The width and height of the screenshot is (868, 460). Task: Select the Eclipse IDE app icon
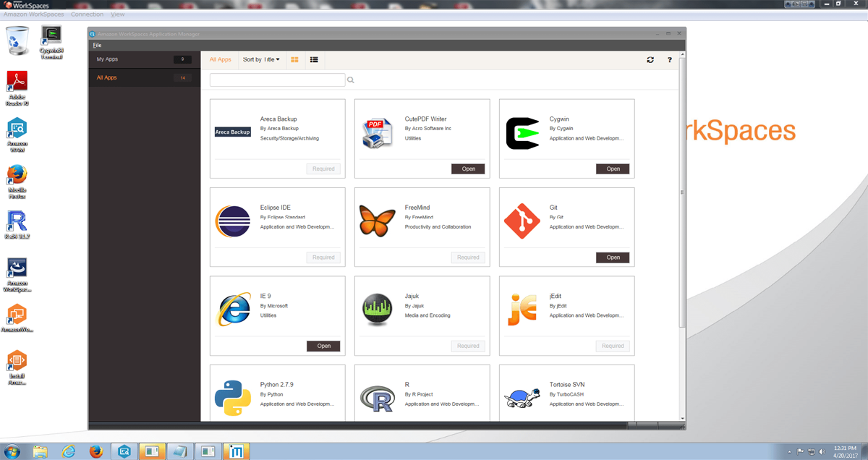point(232,221)
